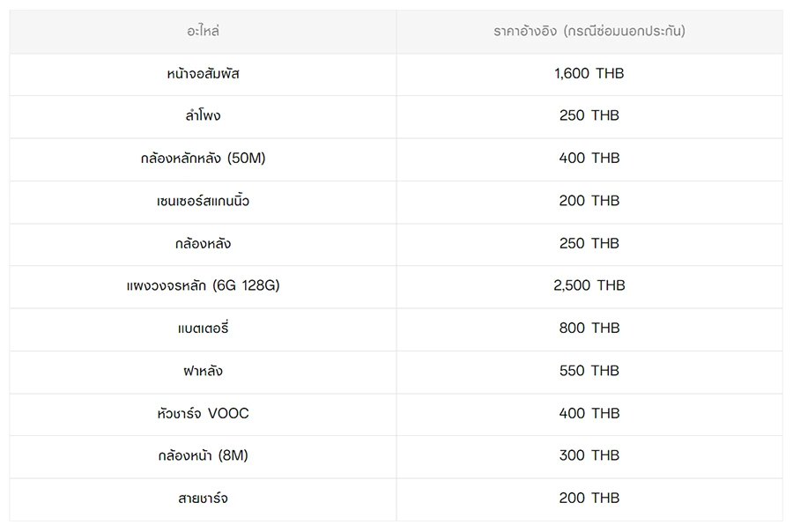
Task: Select the หัวชาร์จ VOOC cell
Action: pyautogui.click(x=203, y=413)
